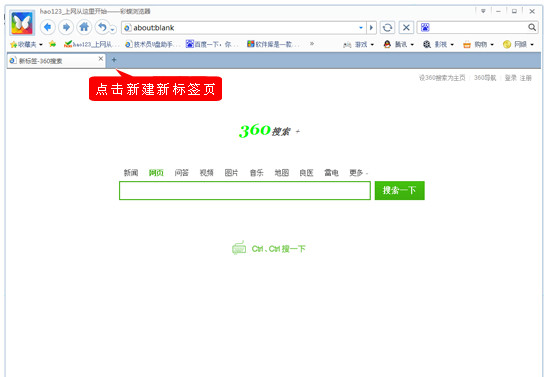The width and height of the screenshot is (547, 377).
Task: Open the window options dropdown arrow in title bar
Action: pyautogui.click(x=483, y=11)
